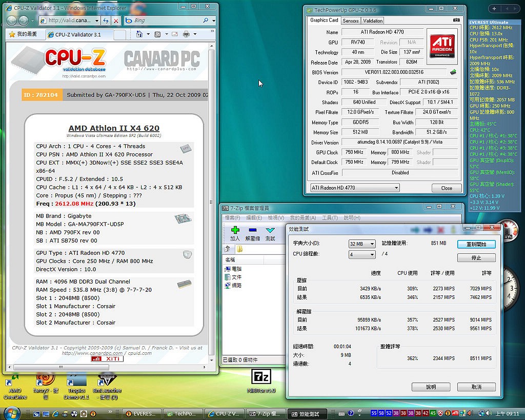Select 網路 in the 7-Zip file list

click(233, 285)
